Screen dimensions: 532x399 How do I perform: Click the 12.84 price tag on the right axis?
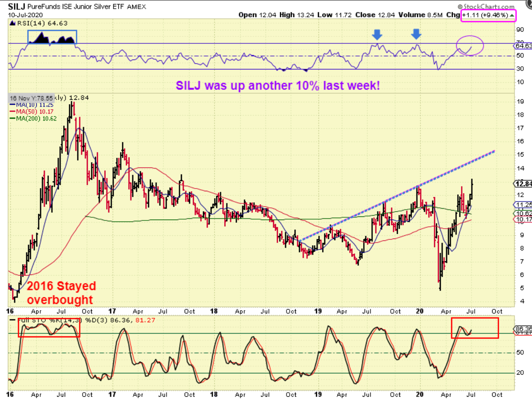point(523,184)
